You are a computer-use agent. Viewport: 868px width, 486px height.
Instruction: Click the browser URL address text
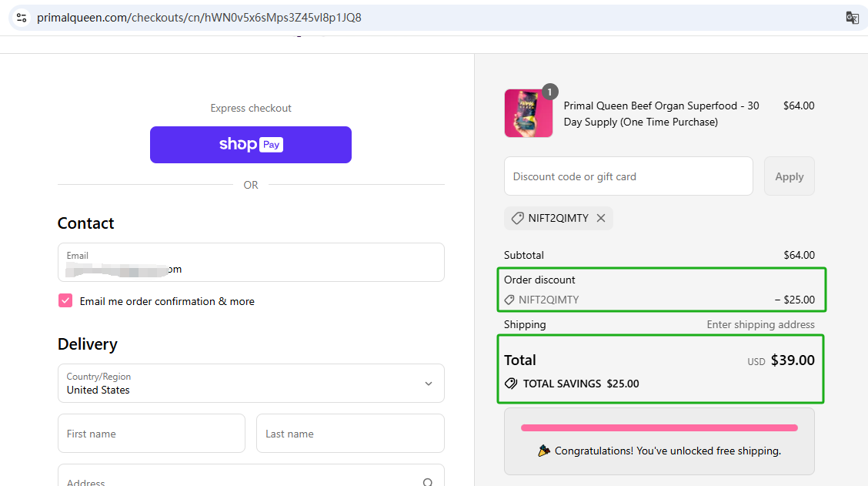(199, 18)
